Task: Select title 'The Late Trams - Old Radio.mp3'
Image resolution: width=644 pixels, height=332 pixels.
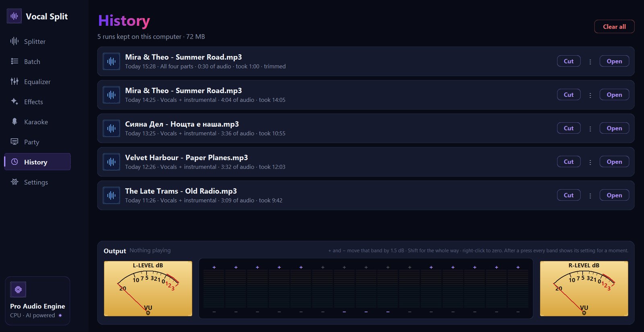Action: [181, 191]
